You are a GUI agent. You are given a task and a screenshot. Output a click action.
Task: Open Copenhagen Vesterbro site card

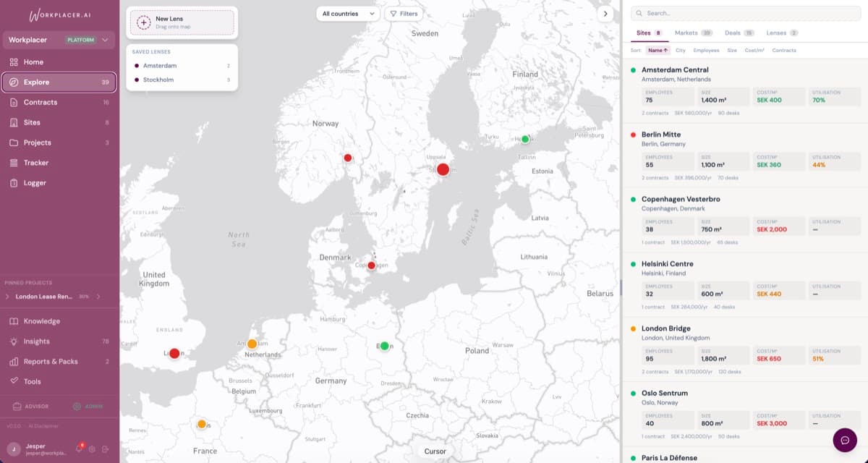745,220
